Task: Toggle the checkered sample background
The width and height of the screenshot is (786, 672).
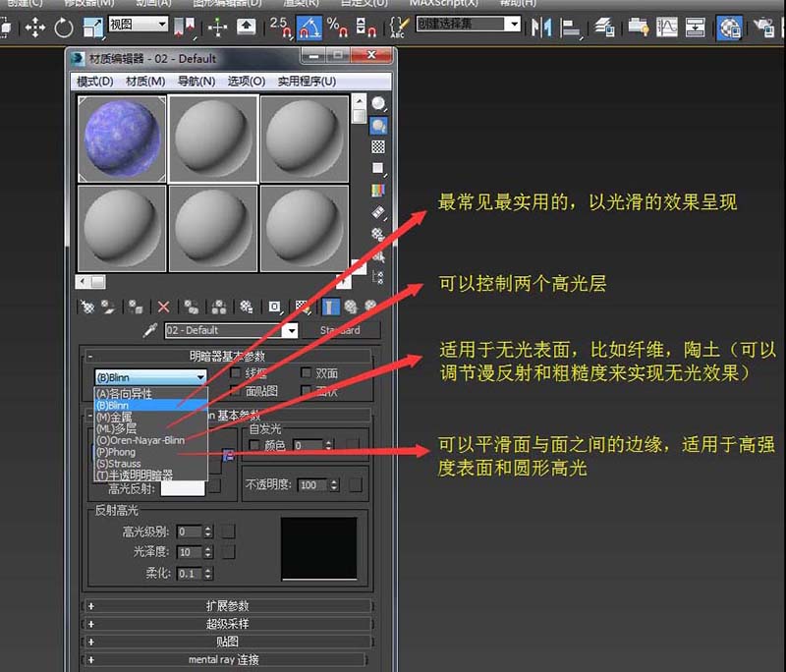Action: coord(378,148)
